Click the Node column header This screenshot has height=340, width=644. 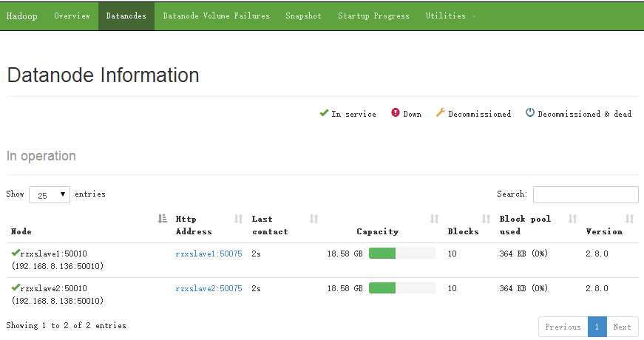pos(21,231)
